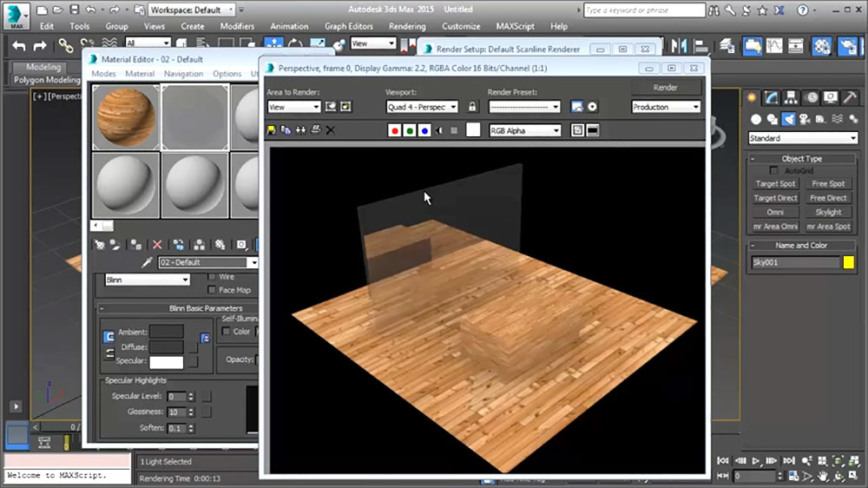Viewport: 868px width, 488px height.
Task: Toggle UI display icon at toolbar end
Action: click(x=592, y=130)
